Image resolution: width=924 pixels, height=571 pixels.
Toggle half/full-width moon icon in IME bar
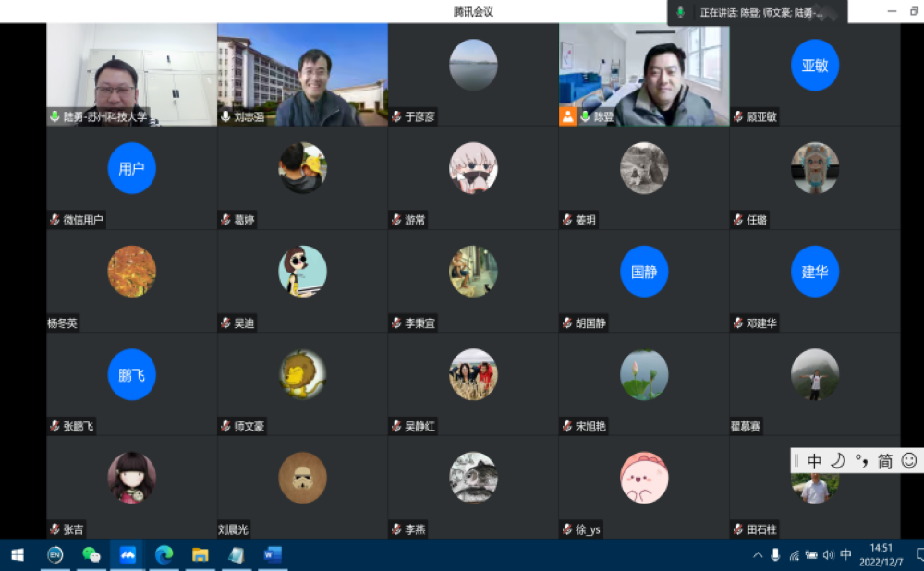837,460
